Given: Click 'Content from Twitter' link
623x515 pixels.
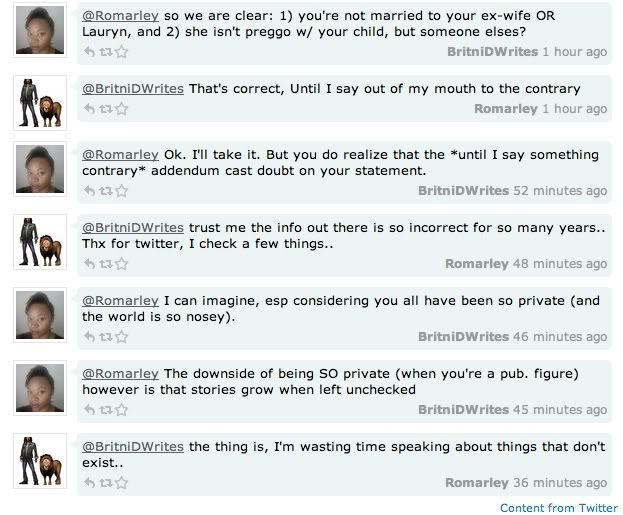Looking at the screenshot, I should (559, 508).
